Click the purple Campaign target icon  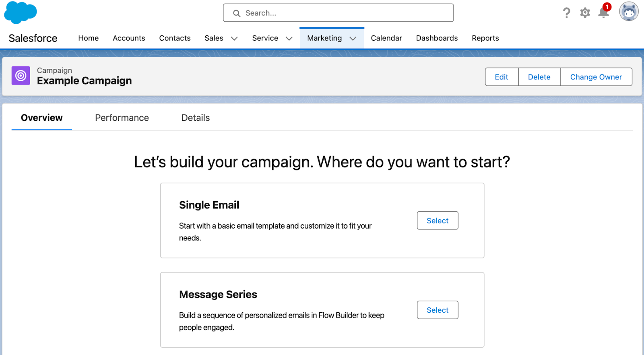21,76
